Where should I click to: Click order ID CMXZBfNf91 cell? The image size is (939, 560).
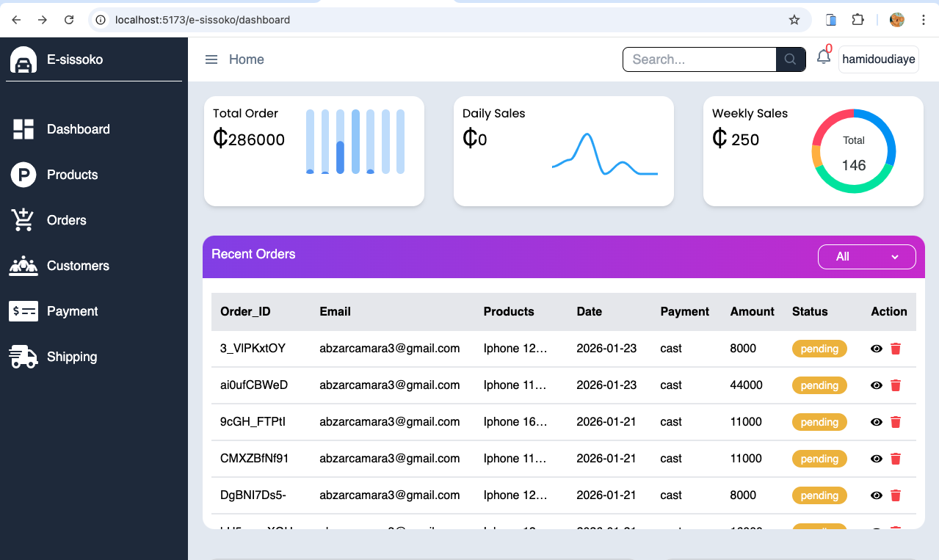[255, 459]
